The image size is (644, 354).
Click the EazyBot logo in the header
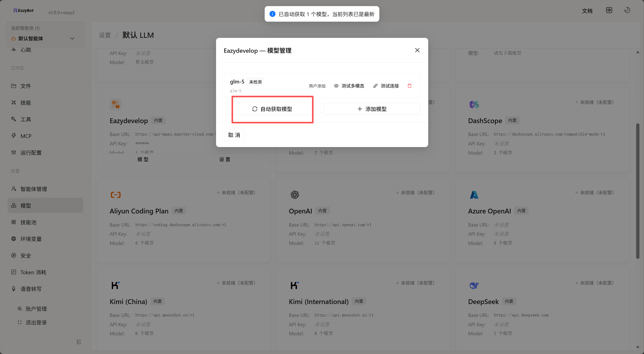23,11
